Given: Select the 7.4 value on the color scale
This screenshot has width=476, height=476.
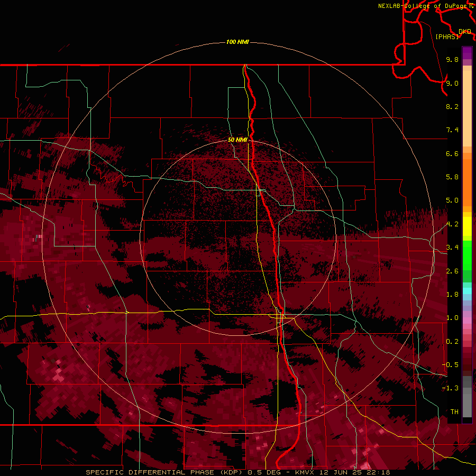Looking at the screenshot, I should 452,130.
